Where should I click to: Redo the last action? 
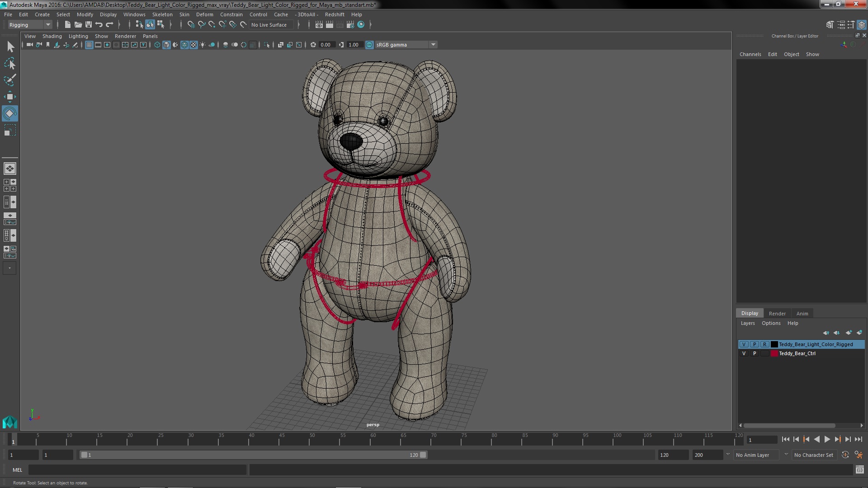point(109,25)
